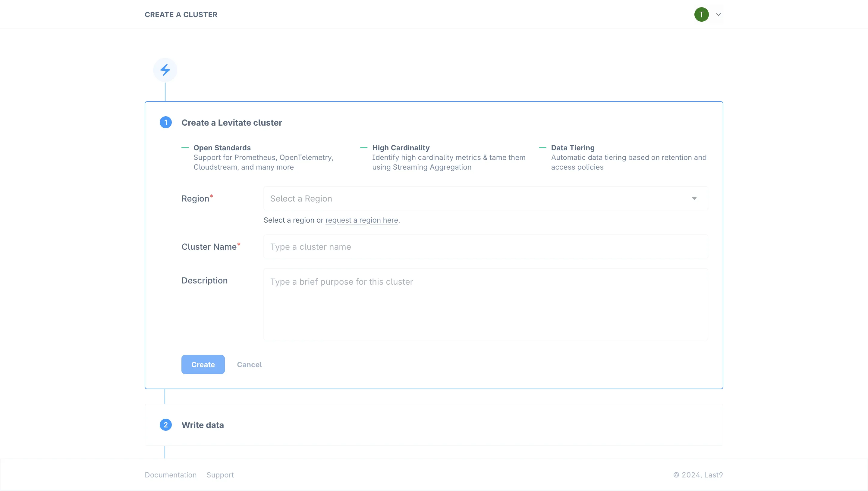This screenshot has height=491, width=868.
Task: Focus the Cluster Name input field
Action: [x=485, y=247]
